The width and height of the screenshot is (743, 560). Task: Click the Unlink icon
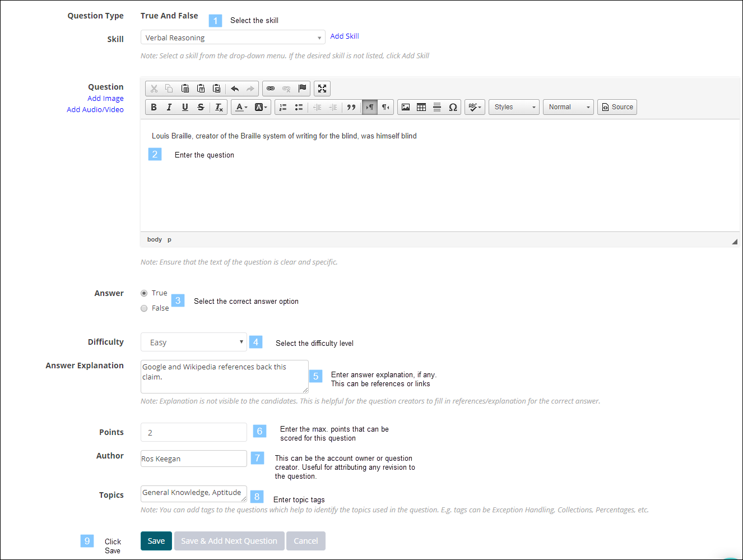click(286, 89)
